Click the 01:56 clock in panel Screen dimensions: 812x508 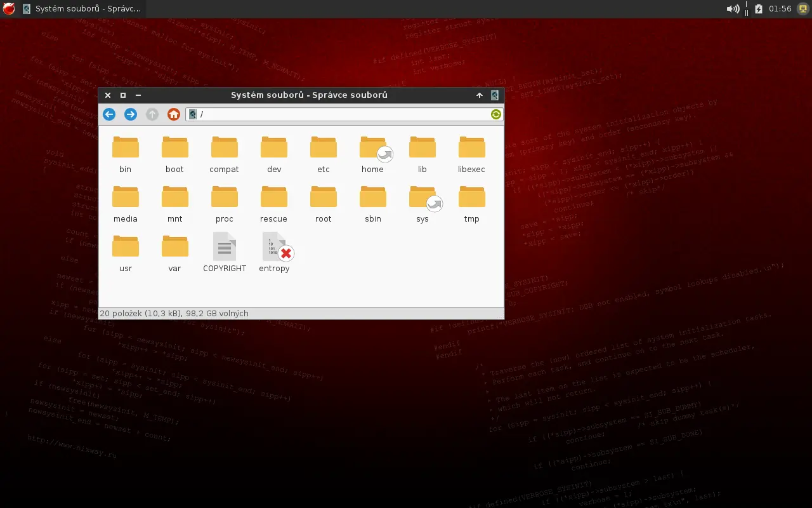(x=780, y=9)
